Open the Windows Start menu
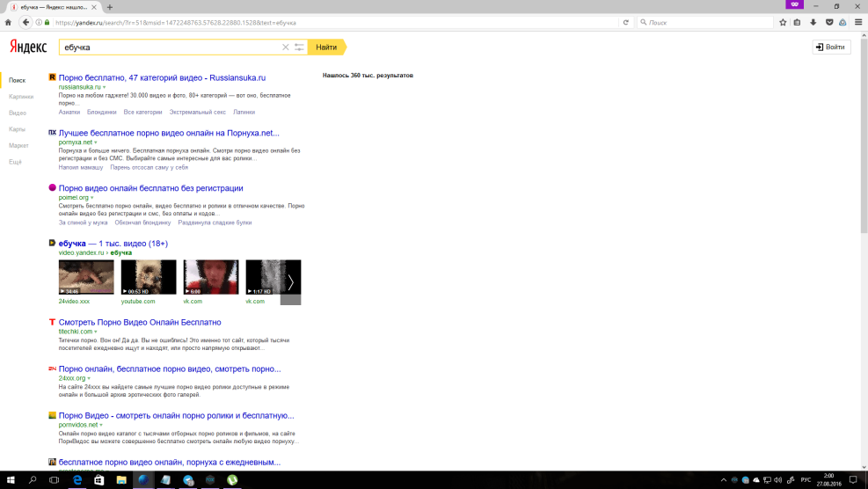868x489 pixels. (x=11, y=480)
